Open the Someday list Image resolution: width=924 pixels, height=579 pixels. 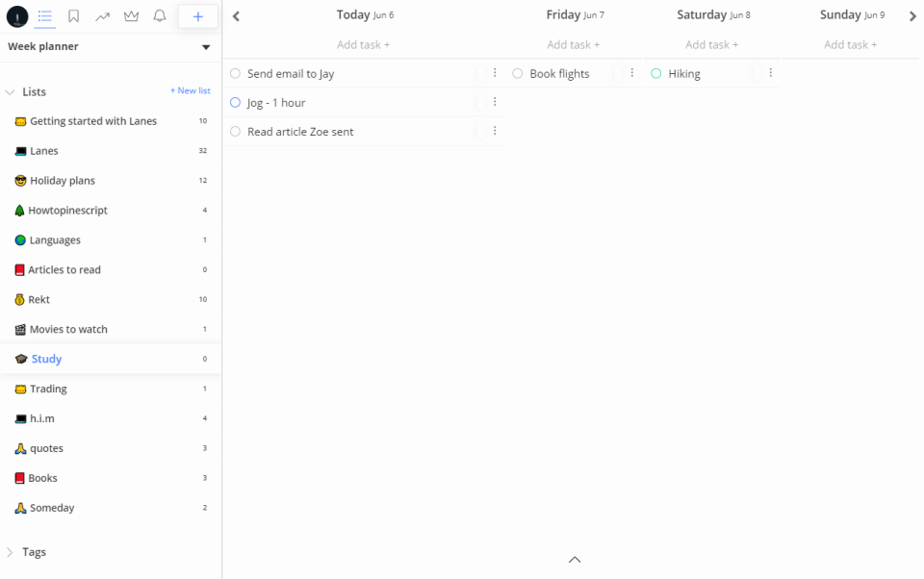tap(111, 508)
